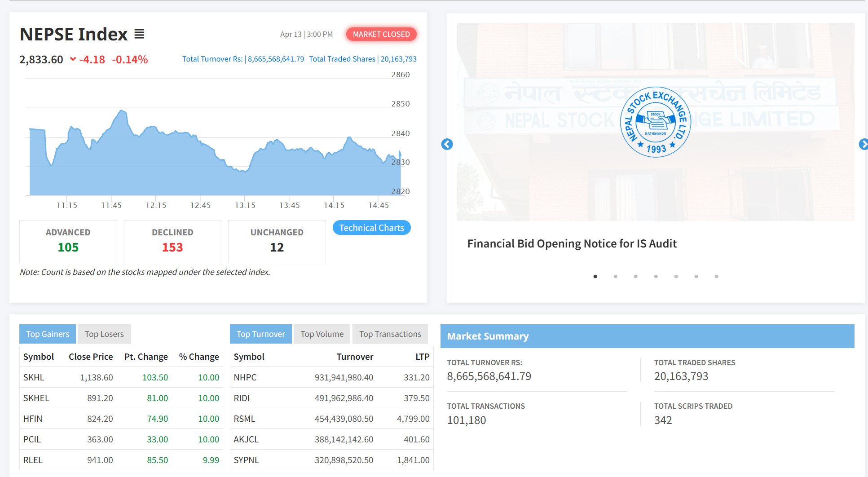Click the Declined count box showing 153
The width and height of the screenshot is (868, 477).
[x=172, y=241]
